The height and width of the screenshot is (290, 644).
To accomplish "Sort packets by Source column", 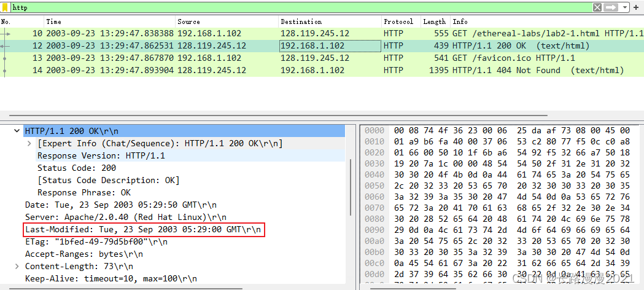I will 227,22.
